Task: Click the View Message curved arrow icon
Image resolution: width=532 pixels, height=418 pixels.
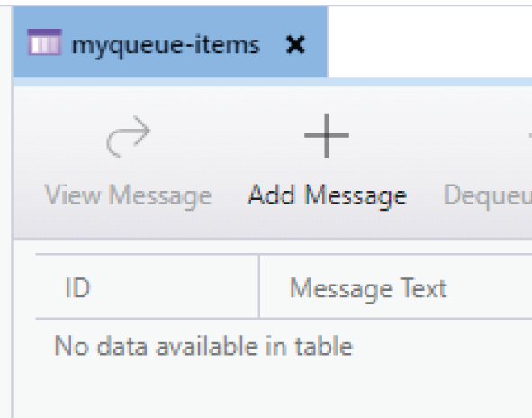Action: pyautogui.click(x=128, y=136)
